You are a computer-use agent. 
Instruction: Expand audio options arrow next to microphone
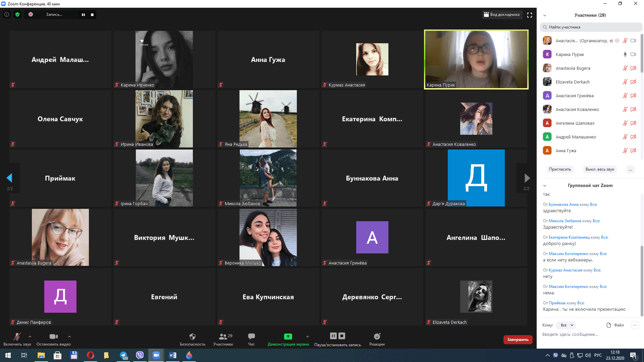point(30,337)
